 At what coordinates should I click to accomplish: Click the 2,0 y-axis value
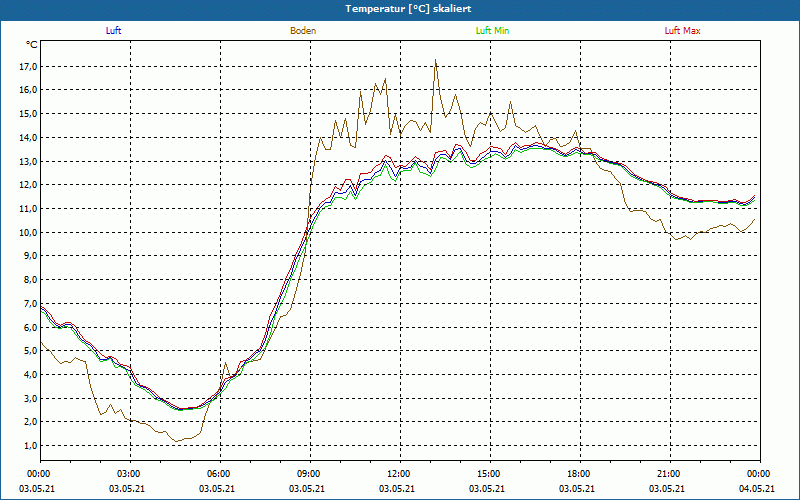tap(31, 421)
